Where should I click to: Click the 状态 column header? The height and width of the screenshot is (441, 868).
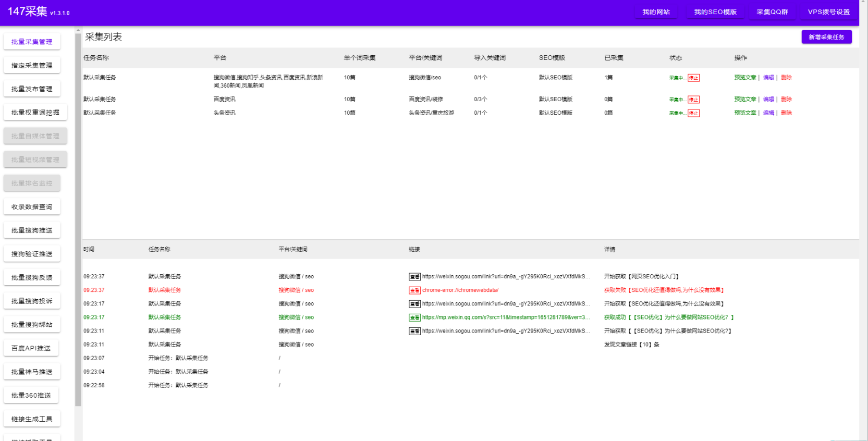point(676,58)
